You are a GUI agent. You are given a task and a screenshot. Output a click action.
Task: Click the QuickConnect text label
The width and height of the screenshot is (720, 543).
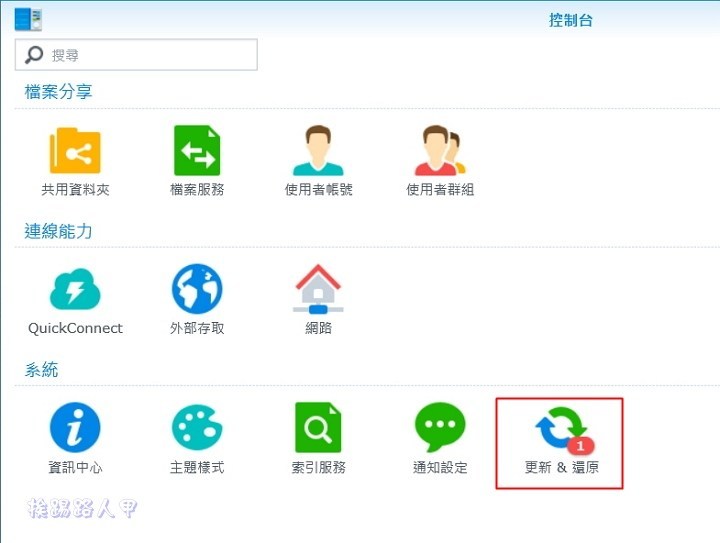[75, 328]
